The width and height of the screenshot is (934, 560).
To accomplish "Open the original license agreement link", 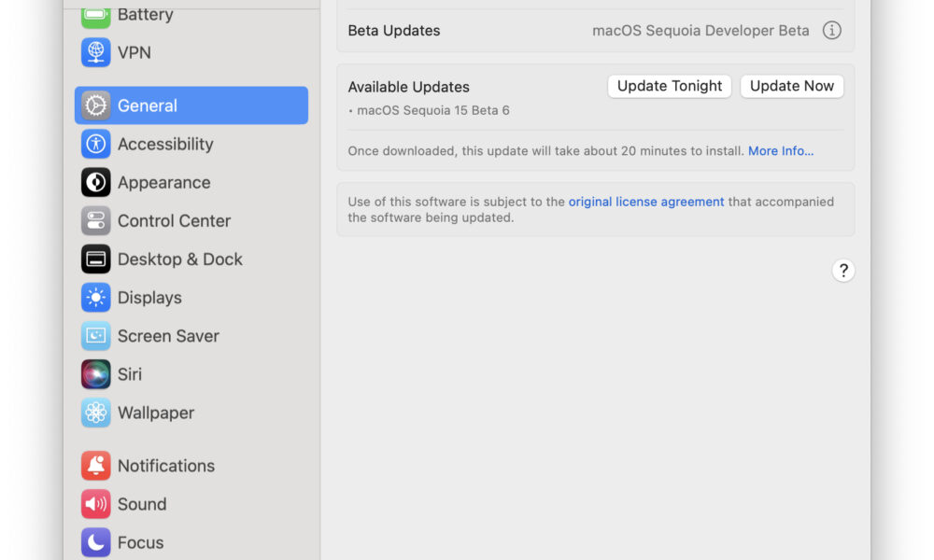I will [x=646, y=202].
